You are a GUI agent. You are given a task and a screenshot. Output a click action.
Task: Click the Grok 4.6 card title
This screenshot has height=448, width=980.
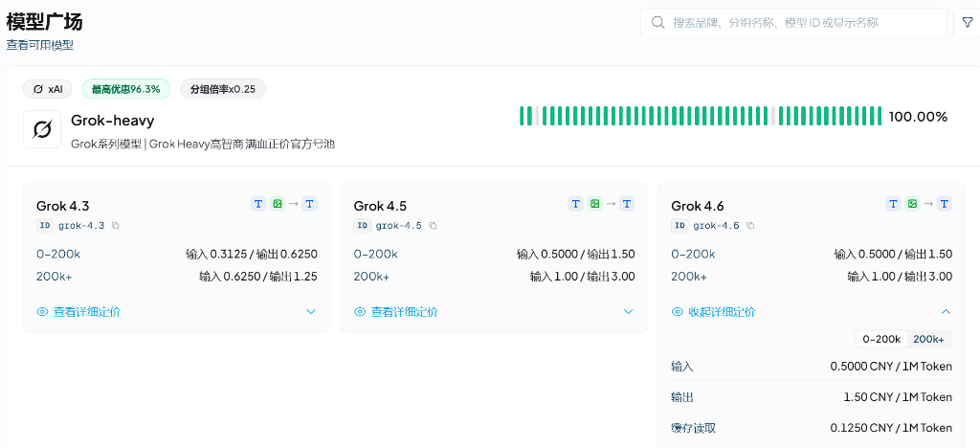(698, 206)
